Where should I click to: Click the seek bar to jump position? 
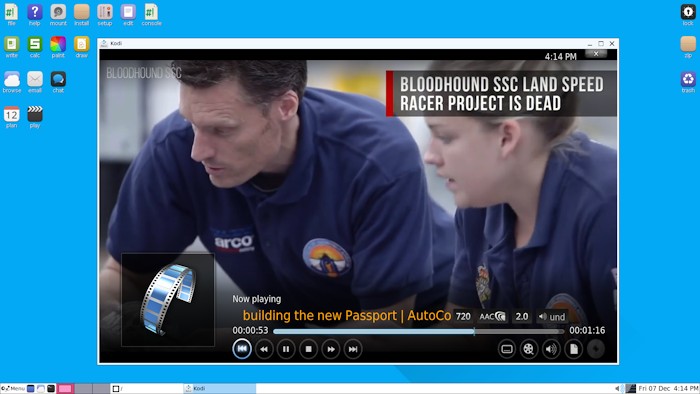pyautogui.click(x=418, y=332)
